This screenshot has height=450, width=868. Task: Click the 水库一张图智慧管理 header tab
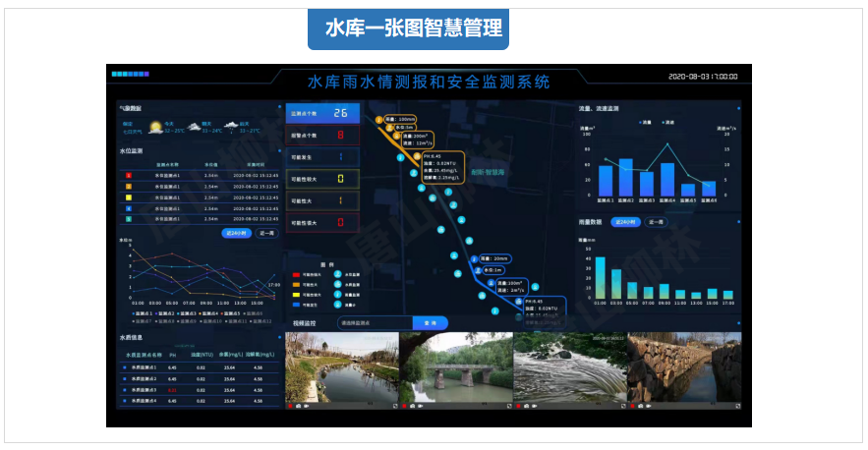pos(408,30)
